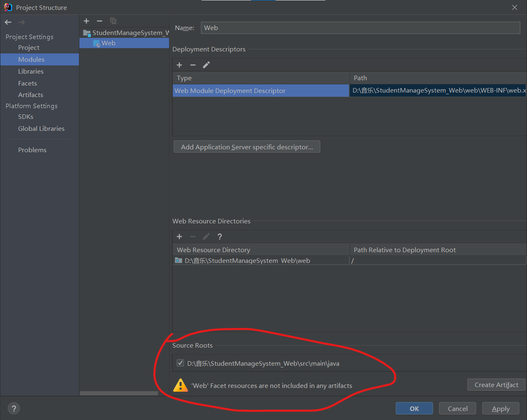Screen dimensions: 527x420
Task: Click the Create Artifact button
Action: point(496,385)
